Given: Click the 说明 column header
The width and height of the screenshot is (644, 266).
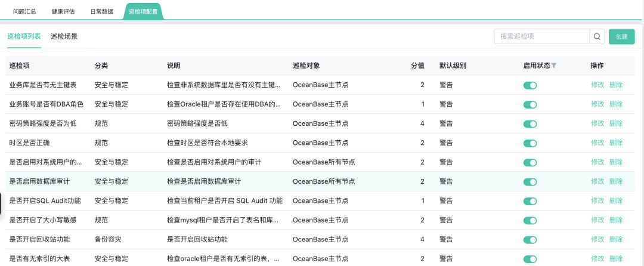Looking at the screenshot, I should click(x=174, y=66).
